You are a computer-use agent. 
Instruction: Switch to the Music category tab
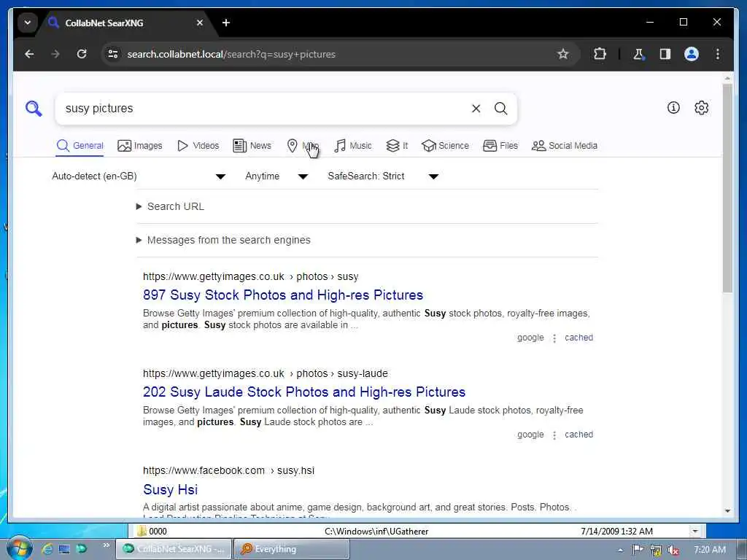tap(352, 146)
